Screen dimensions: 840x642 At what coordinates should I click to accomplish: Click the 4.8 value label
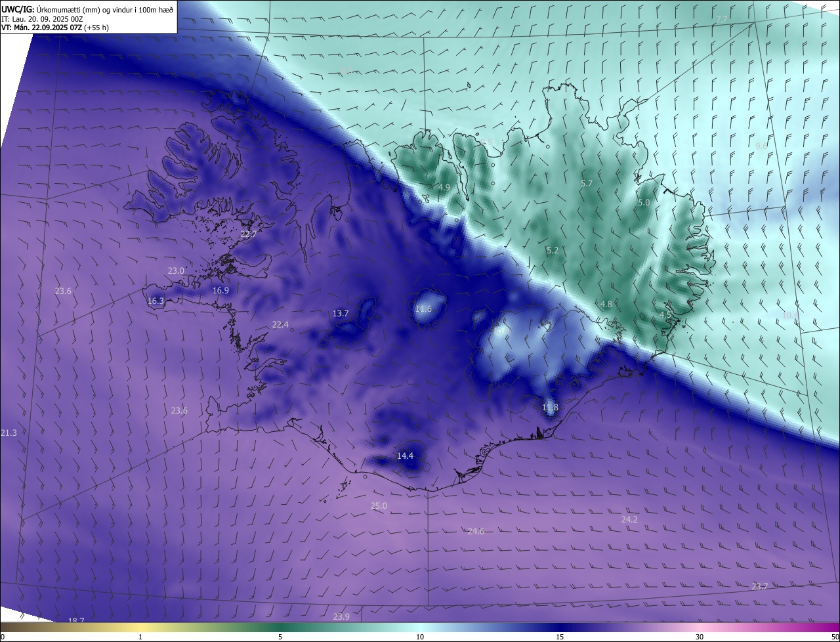(606, 305)
